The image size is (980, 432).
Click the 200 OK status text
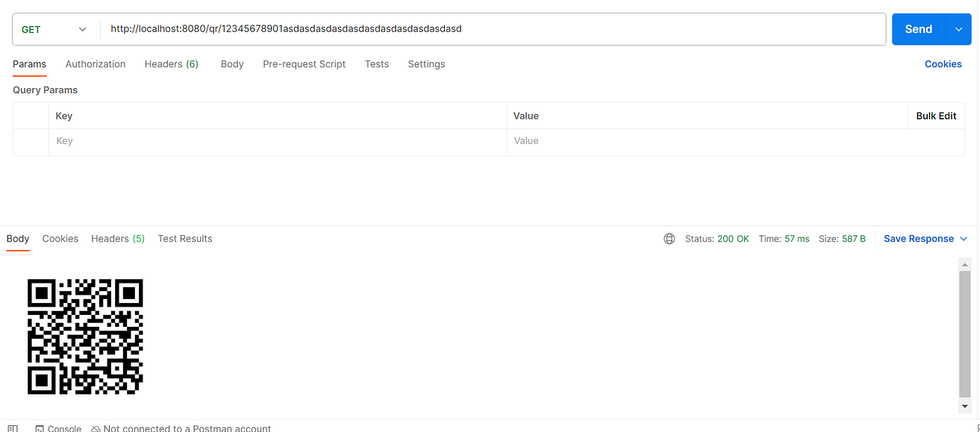tap(733, 239)
